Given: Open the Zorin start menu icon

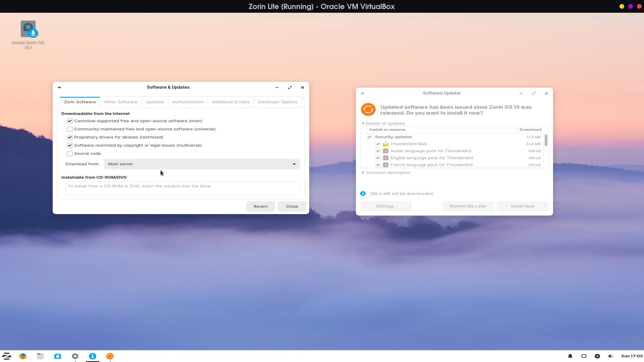Looking at the screenshot, I should point(7,356).
